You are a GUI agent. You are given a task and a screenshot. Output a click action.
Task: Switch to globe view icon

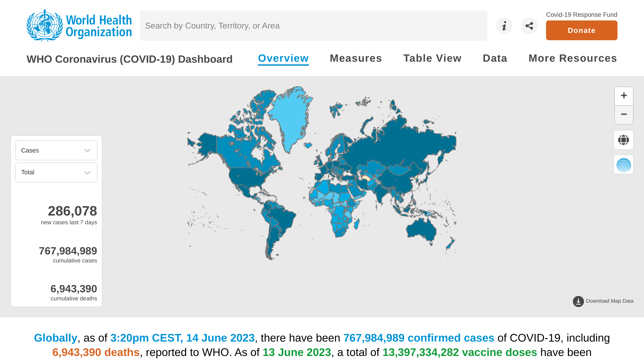623,140
